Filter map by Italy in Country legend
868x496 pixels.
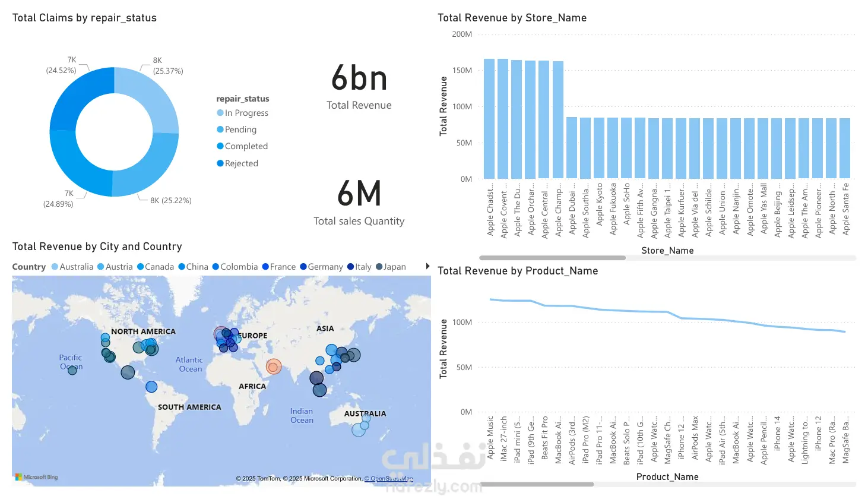click(x=360, y=267)
